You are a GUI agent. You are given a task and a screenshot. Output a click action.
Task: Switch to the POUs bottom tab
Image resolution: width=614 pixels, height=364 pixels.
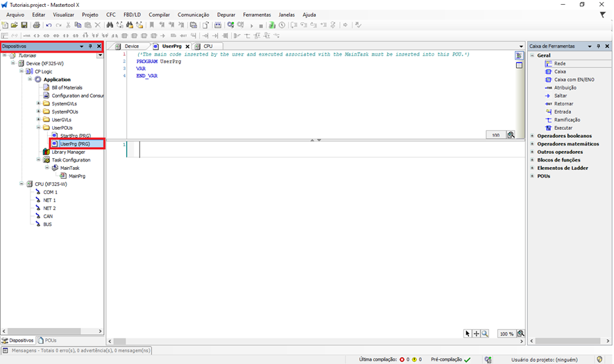pyautogui.click(x=46, y=340)
